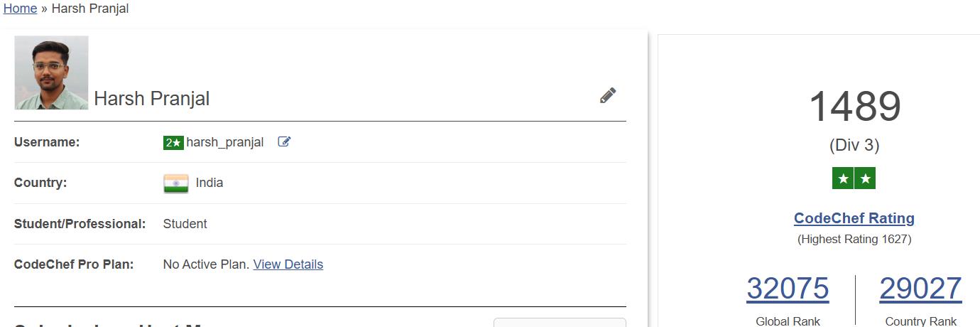Click the India country name text
The height and width of the screenshot is (327, 980).
209,183
